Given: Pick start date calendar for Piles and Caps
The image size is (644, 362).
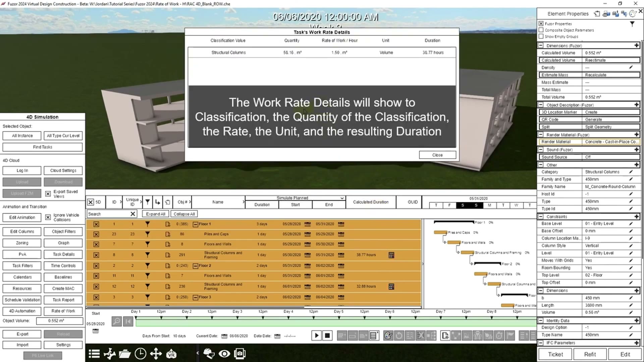Looking at the screenshot, I should pyautogui.click(x=307, y=234).
